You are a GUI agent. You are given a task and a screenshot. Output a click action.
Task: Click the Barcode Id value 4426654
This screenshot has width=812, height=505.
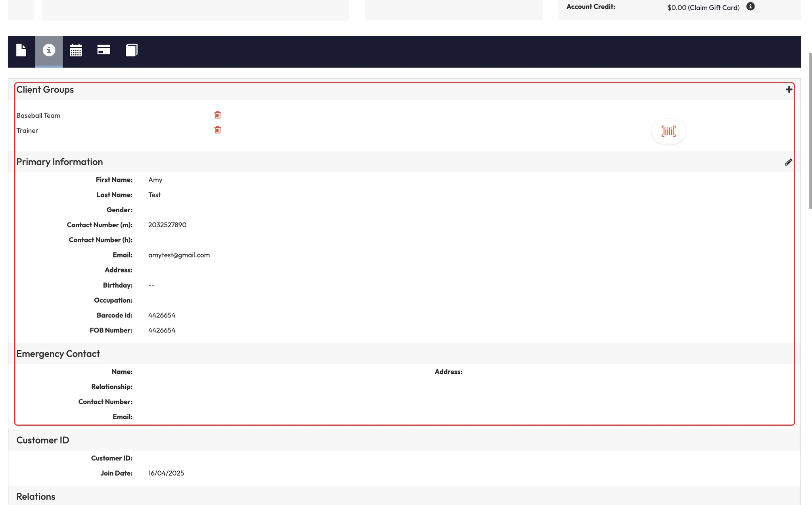tap(161, 315)
